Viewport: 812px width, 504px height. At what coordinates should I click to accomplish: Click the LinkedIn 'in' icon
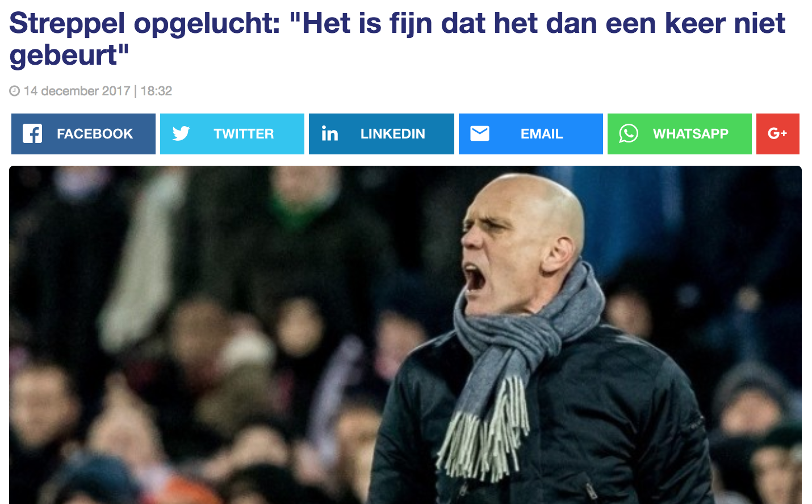click(330, 133)
